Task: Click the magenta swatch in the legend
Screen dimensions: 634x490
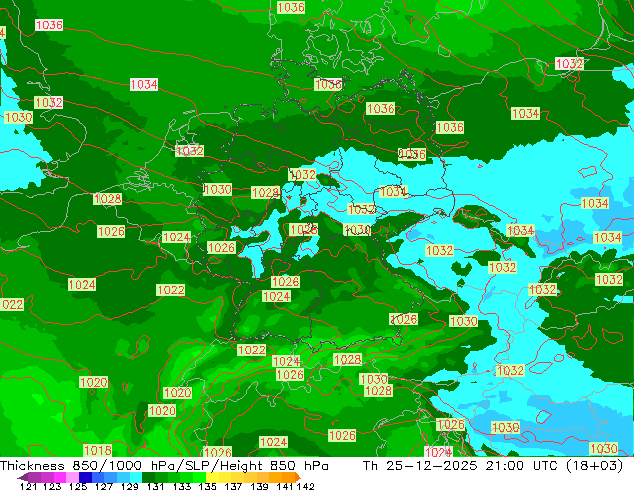Action: [x=60, y=477]
